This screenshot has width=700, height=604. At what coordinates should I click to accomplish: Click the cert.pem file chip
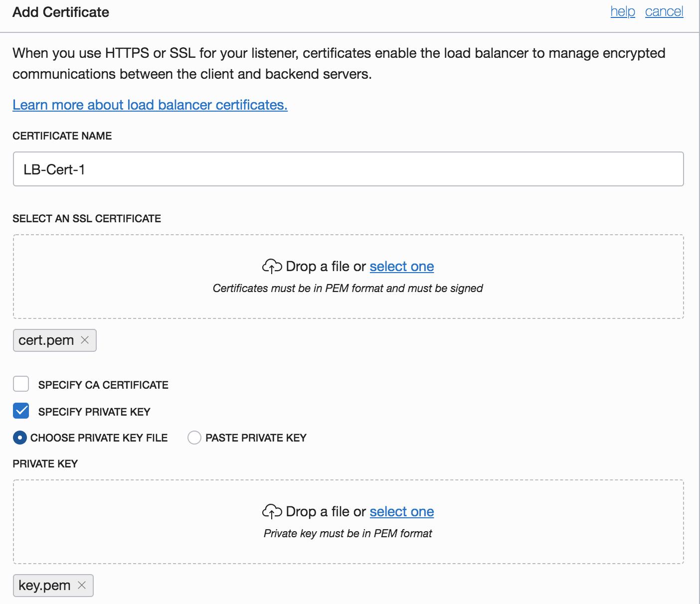click(x=46, y=340)
